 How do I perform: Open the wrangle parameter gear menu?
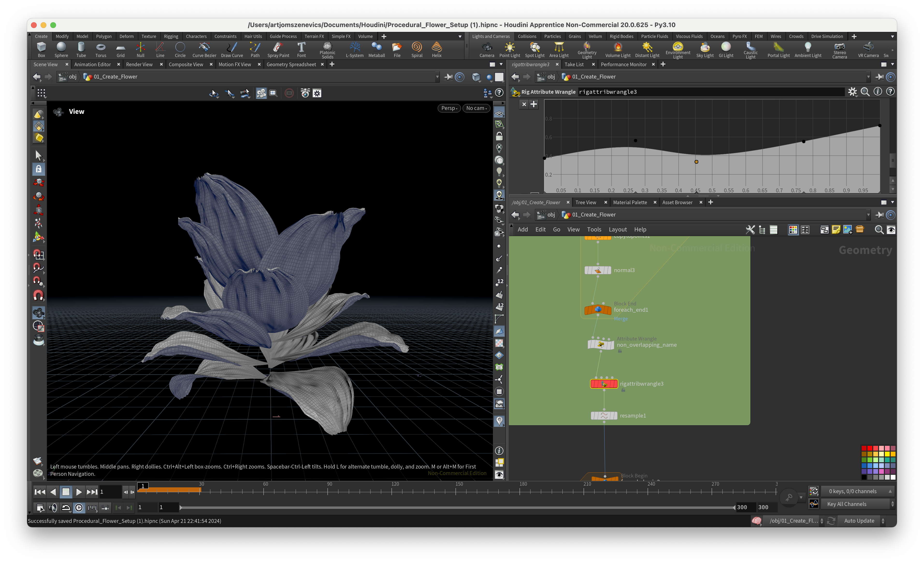[x=852, y=92]
